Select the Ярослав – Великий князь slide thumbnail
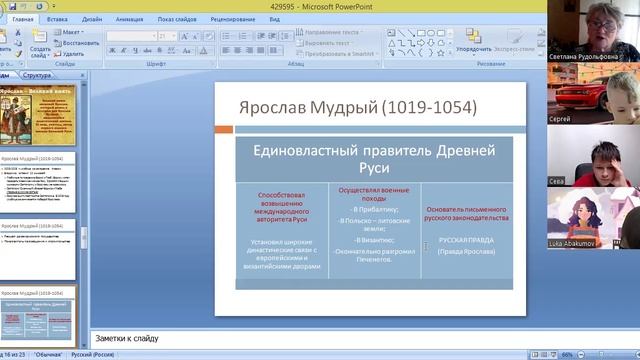 pyautogui.click(x=38, y=115)
